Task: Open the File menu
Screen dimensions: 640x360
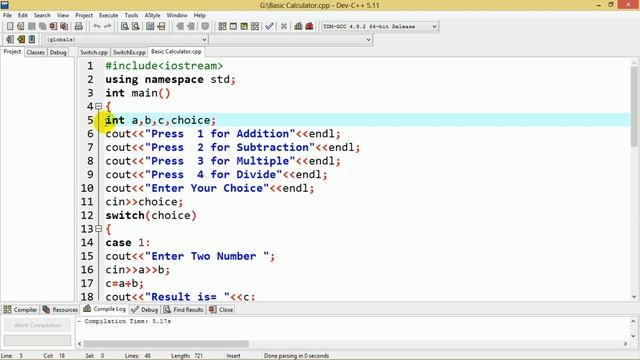Action: pyautogui.click(x=7, y=16)
